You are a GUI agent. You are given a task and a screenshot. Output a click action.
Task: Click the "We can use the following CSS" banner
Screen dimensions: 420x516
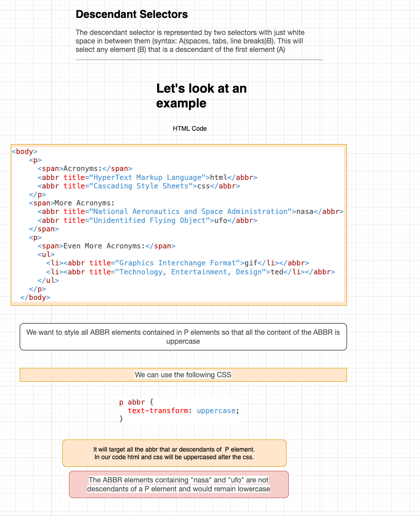point(183,375)
